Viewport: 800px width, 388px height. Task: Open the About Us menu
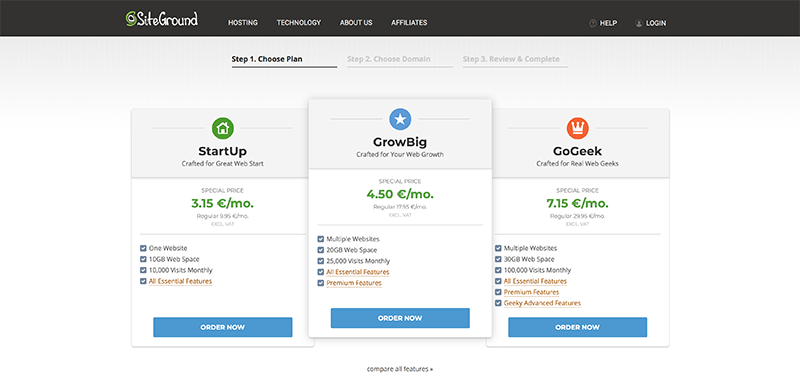click(356, 23)
